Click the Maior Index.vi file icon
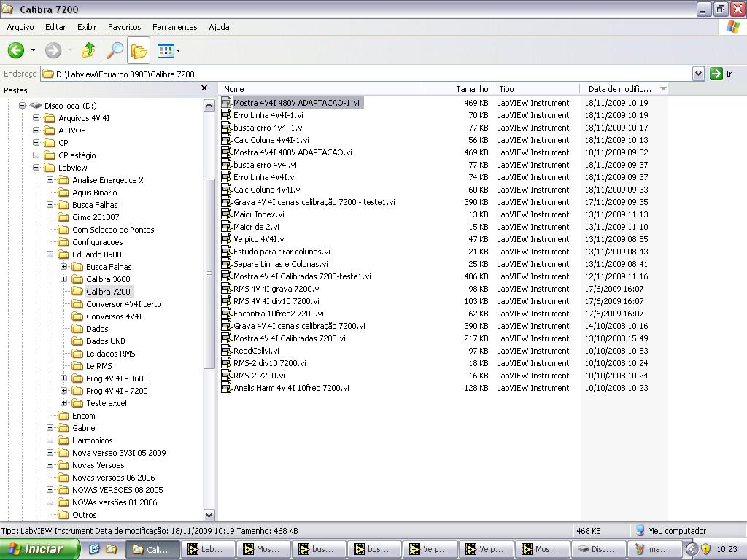 (x=226, y=214)
